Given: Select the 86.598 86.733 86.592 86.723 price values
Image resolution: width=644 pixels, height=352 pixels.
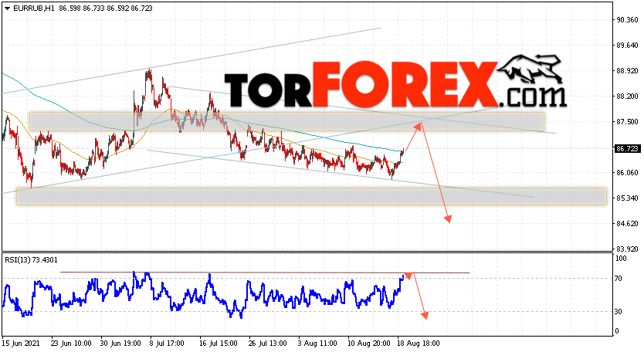Looking at the screenshot, I should pyautogui.click(x=106, y=8).
